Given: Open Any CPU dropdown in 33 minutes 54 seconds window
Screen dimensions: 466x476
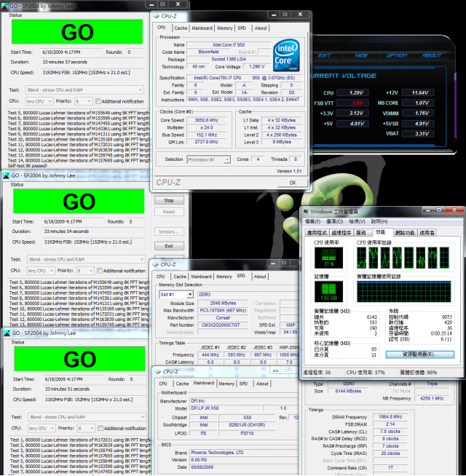Looking at the screenshot, I should click(41, 271).
